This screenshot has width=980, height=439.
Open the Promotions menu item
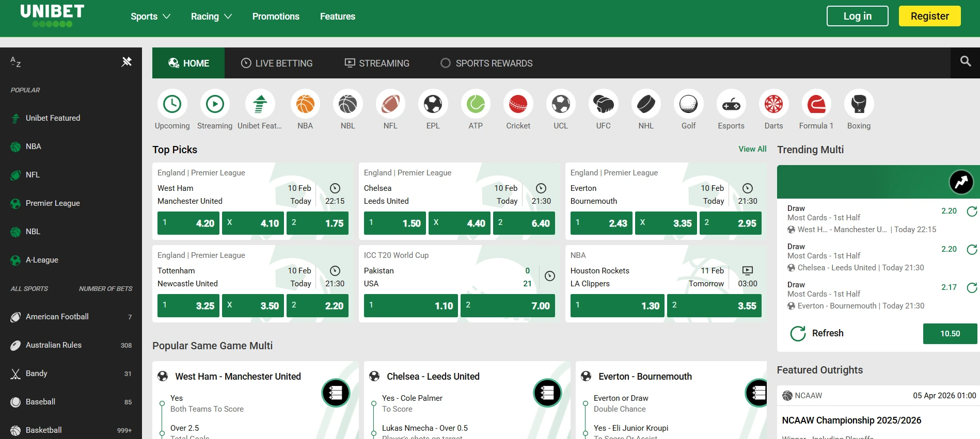pos(276,17)
